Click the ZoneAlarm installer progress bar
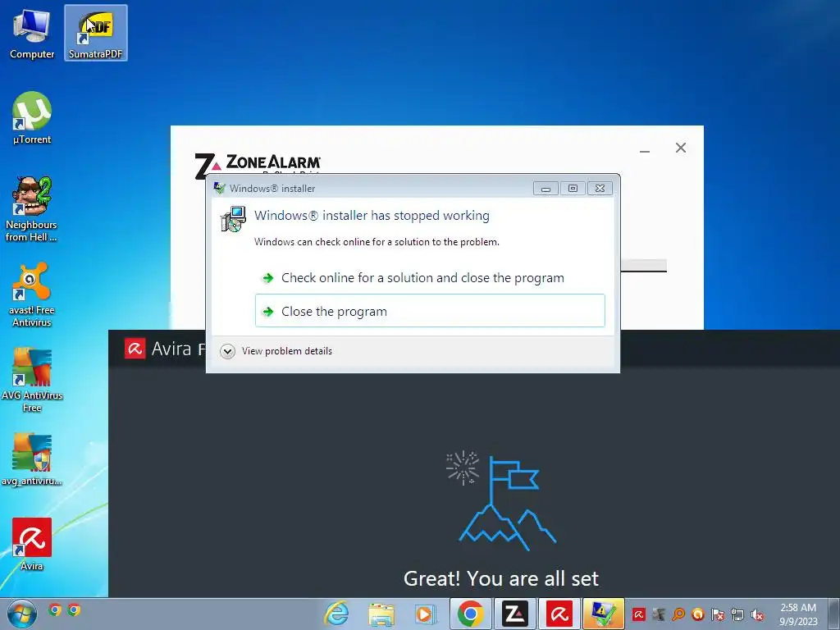The width and height of the screenshot is (840, 630). 643,266
